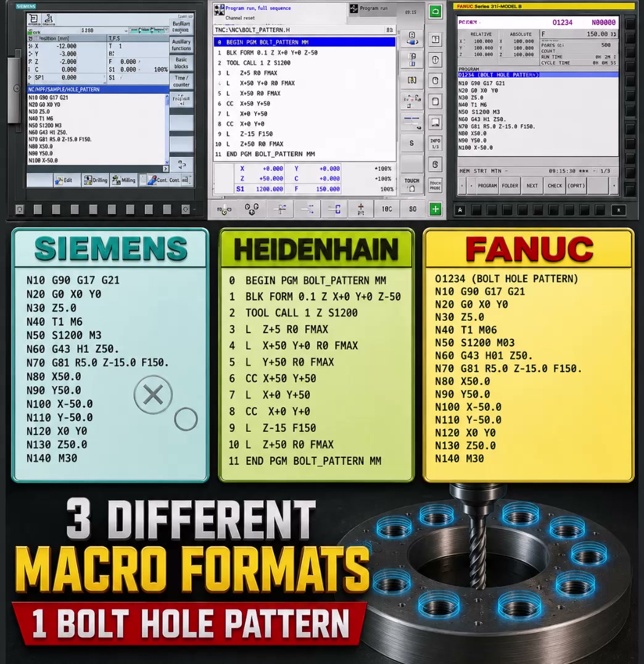Click Fanuc softkey page-left arrow

tap(462, 186)
